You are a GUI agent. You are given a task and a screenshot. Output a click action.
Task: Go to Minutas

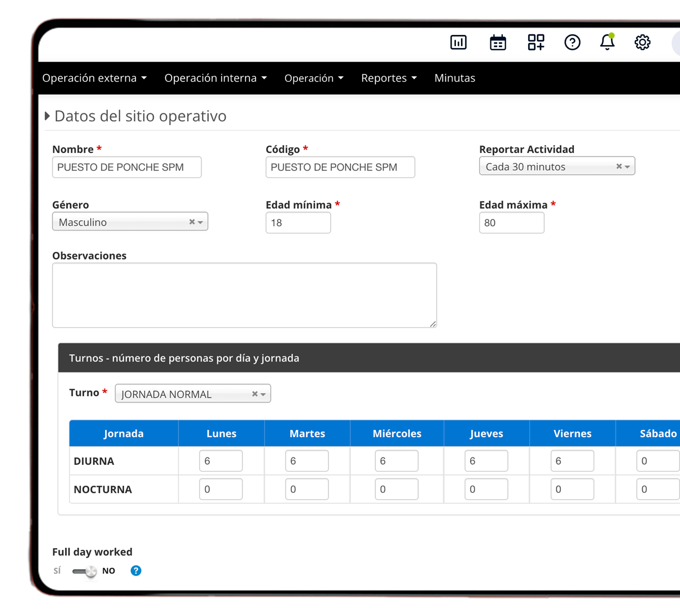coord(454,78)
